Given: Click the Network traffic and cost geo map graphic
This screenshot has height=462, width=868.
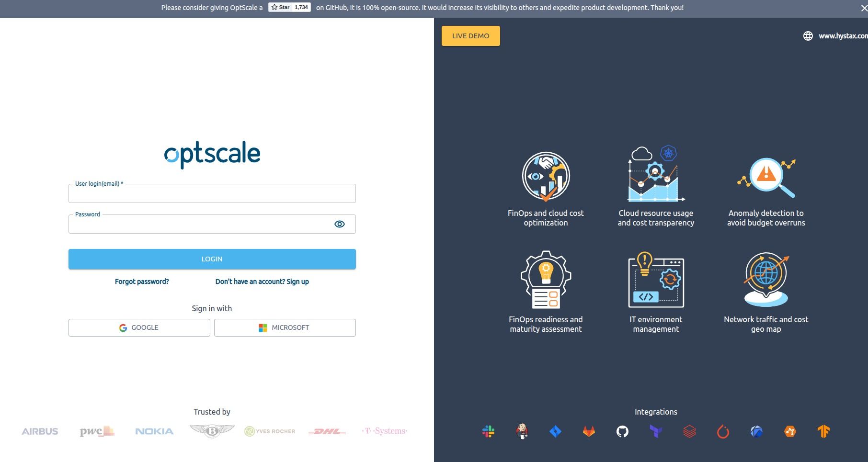Looking at the screenshot, I should pos(765,279).
